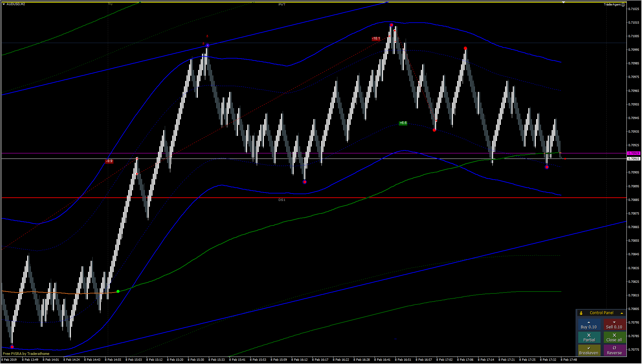This screenshot has width=642, height=364.
Task: Click the 8 Feb 17:48 time axis label
Action: click(x=569, y=360)
